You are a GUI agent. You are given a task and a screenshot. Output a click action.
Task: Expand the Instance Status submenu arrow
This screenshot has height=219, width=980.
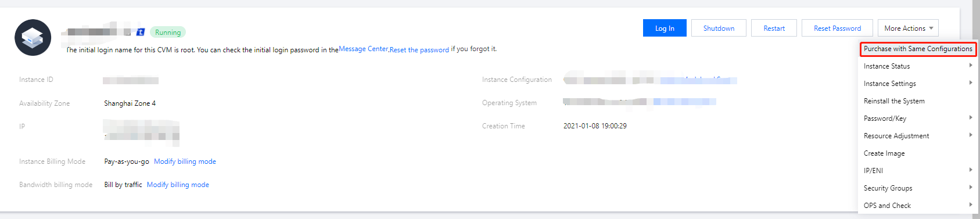[x=971, y=66]
